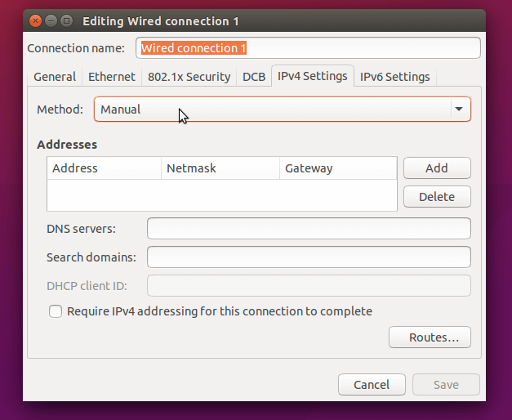The image size is (512, 420).
Task: Close the Editing Wired connection window
Action: tap(36, 20)
